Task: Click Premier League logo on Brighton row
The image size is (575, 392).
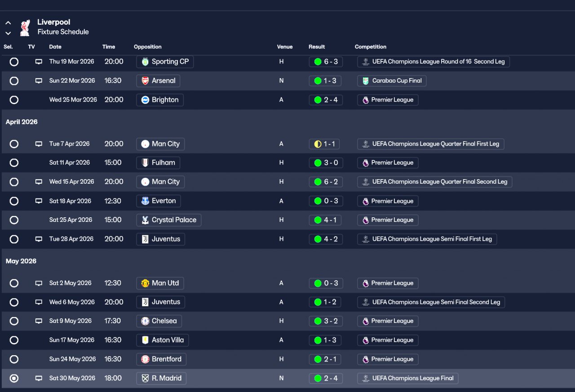Action: click(366, 100)
